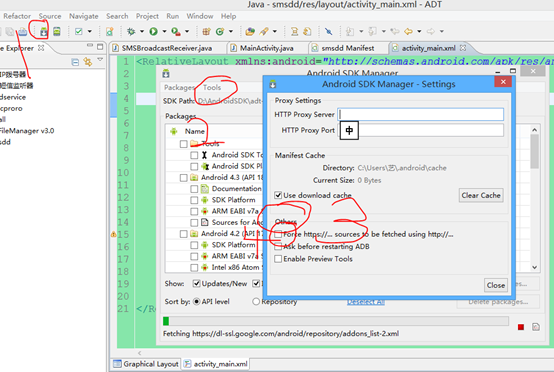Click the Print toolbar icon
The width and height of the screenshot is (554, 372).
click(x=23, y=32)
